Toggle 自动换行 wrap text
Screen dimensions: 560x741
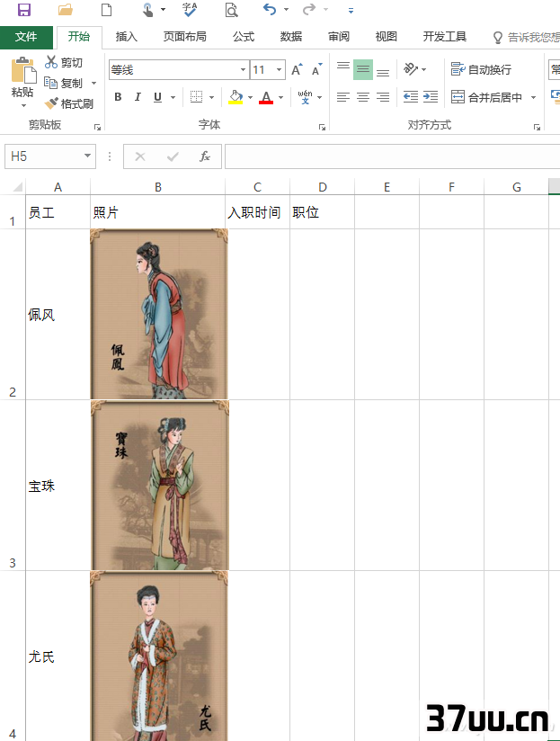tap(481, 69)
